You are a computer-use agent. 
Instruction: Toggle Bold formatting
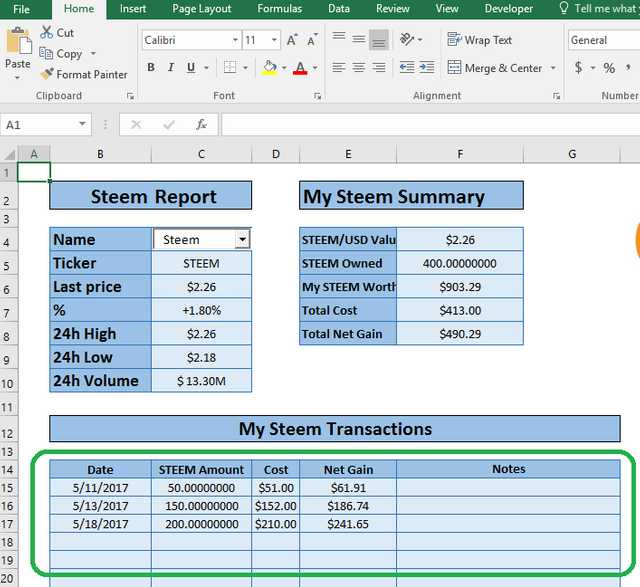tap(151, 67)
